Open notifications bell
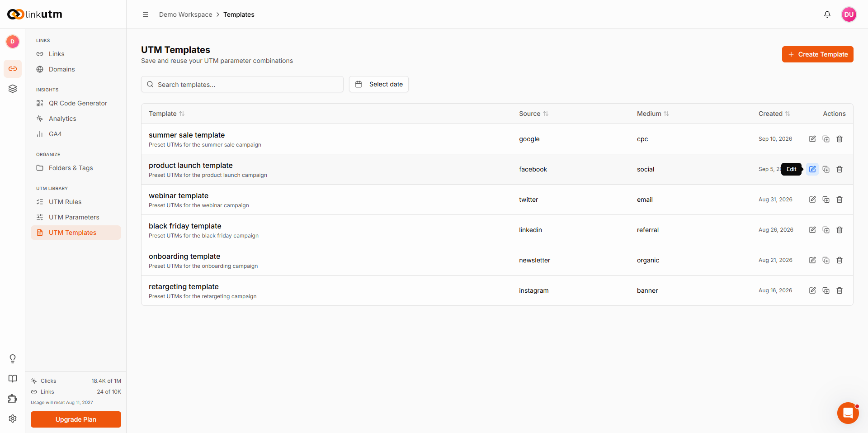868x433 pixels. tap(827, 14)
